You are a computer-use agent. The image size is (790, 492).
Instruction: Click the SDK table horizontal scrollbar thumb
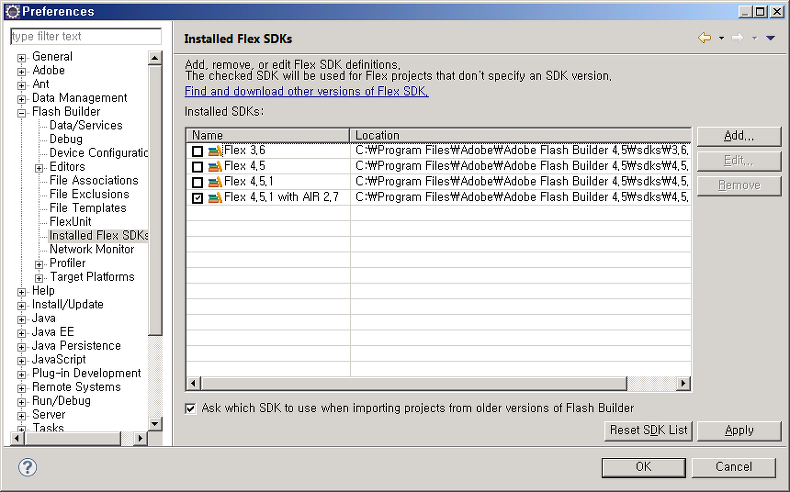click(414, 384)
